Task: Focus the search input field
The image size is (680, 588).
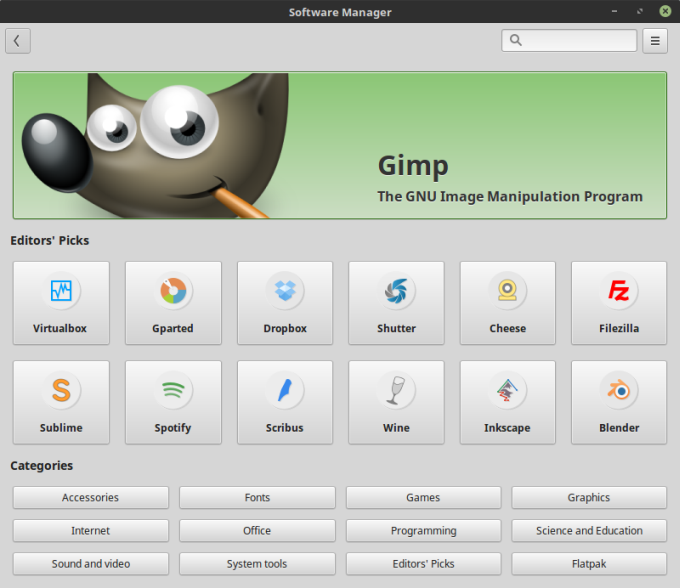Action: point(569,41)
